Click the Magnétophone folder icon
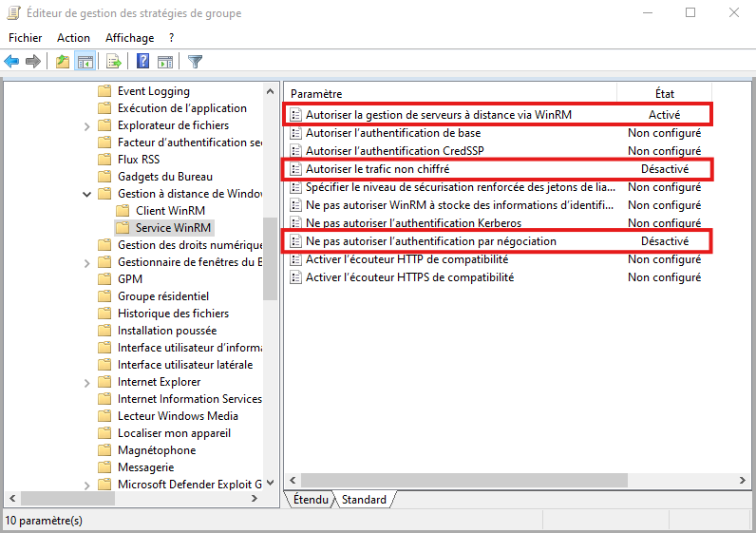This screenshot has height=533, width=756. tap(104, 450)
